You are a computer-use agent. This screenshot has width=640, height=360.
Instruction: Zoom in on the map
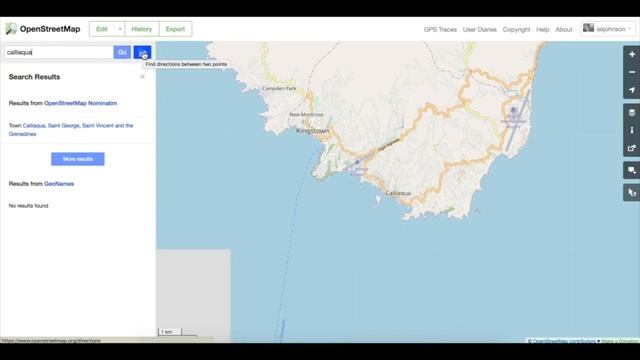point(632,54)
